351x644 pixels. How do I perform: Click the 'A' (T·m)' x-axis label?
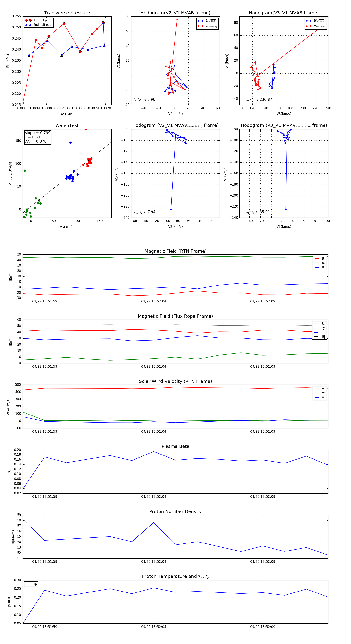pos(67,114)
